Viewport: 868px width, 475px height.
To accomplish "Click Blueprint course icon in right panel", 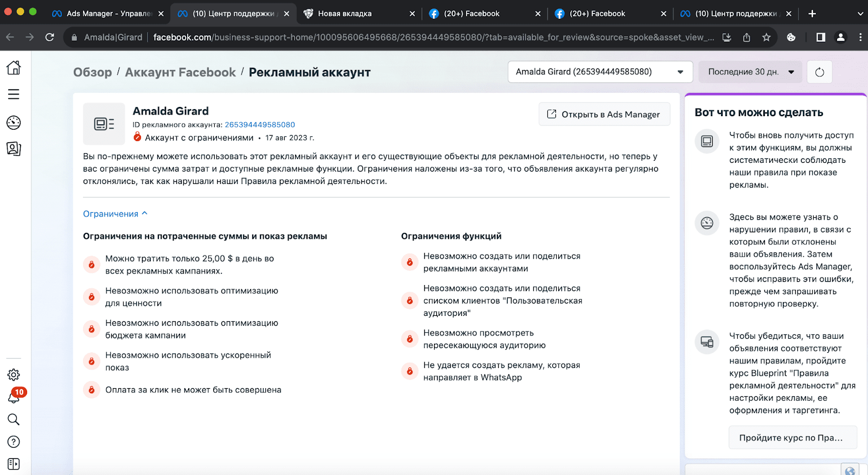I will [x=707, y=342].
